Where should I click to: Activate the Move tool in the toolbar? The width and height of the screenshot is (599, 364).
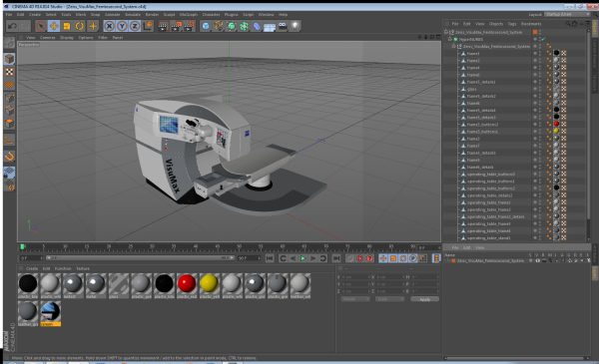54,26
